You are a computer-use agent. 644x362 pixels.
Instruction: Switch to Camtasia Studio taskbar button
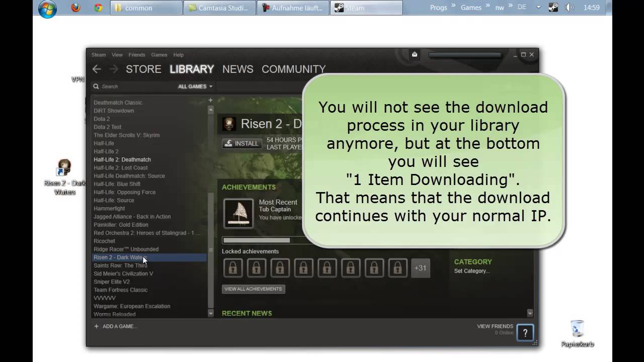click(219, 8)
